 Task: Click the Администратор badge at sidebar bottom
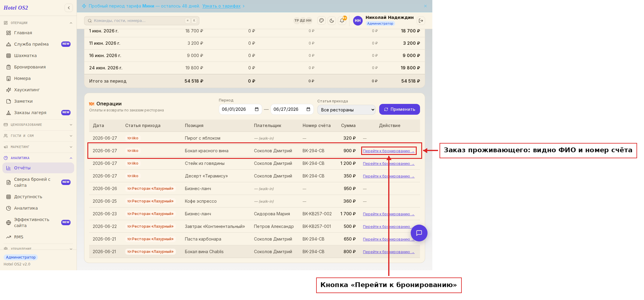21,257
